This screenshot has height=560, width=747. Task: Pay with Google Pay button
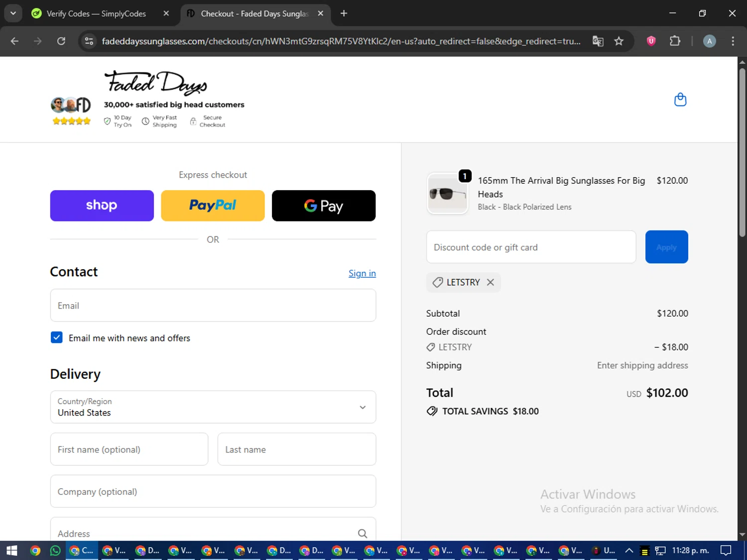[324, 206]
